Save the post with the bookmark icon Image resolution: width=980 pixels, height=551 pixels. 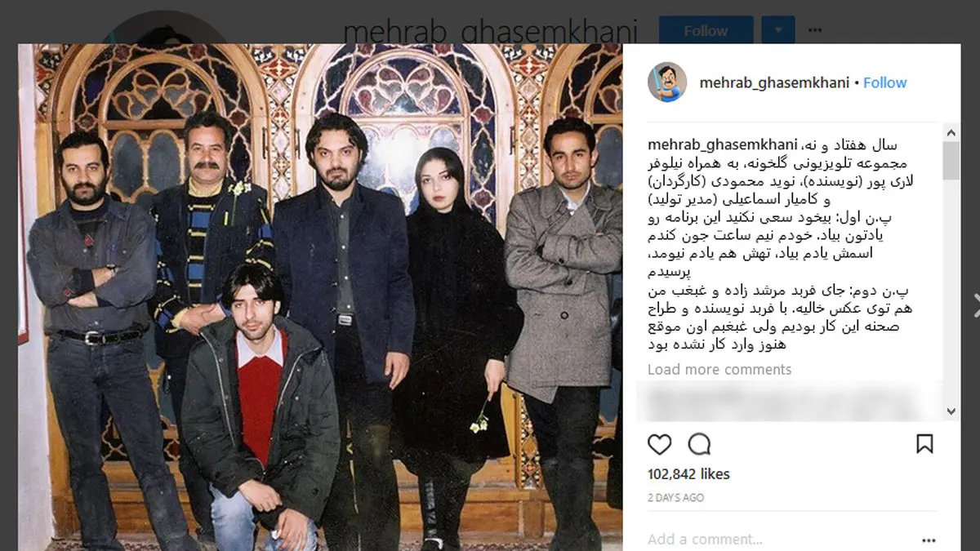[x=924, y=444]
